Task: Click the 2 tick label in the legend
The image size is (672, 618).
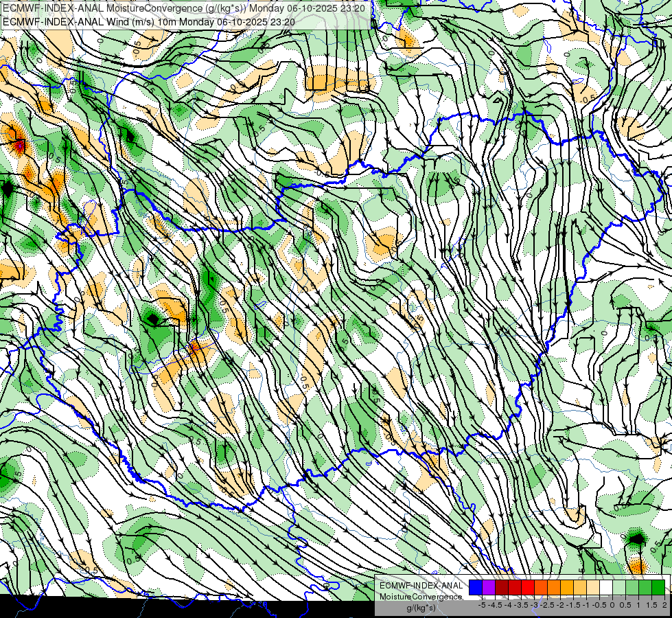Action: 664,605
